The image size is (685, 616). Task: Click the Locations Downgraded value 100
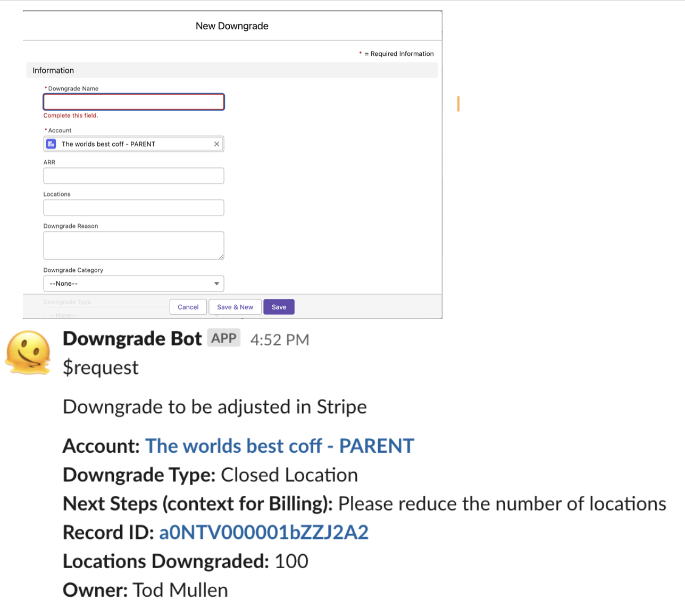coord(291,562)
